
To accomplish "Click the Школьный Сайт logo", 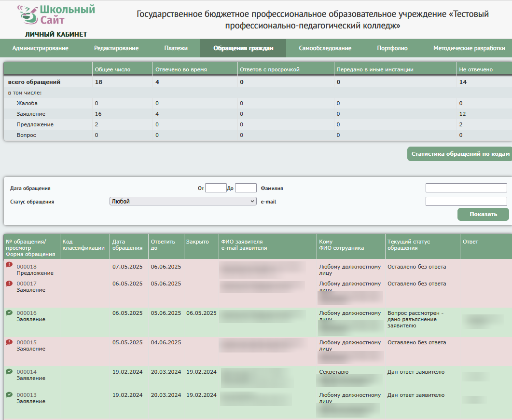I will click(x=56, y=14).
